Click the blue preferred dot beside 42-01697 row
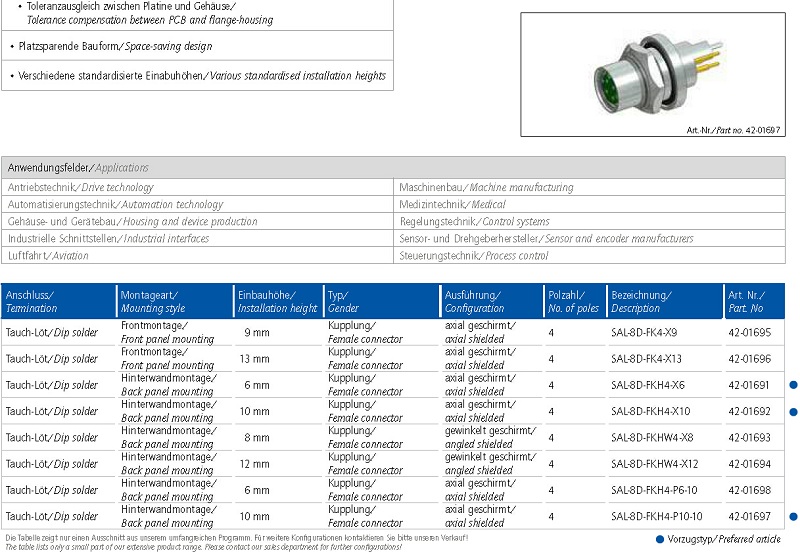 794,516
